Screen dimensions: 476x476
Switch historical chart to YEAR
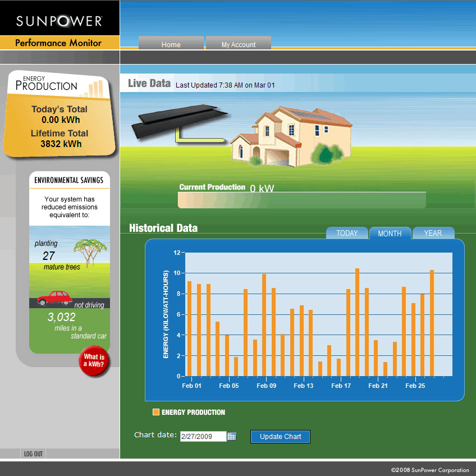pyautogui.click(x=433, y=233)
